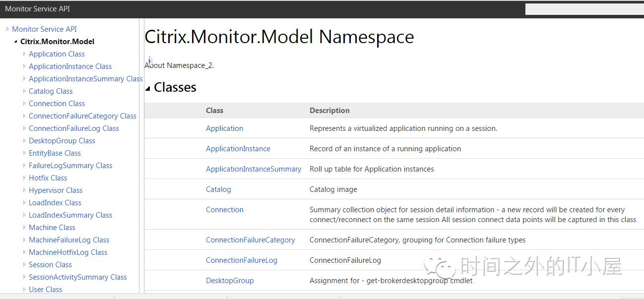Click the Class column header

click(215, 111)
